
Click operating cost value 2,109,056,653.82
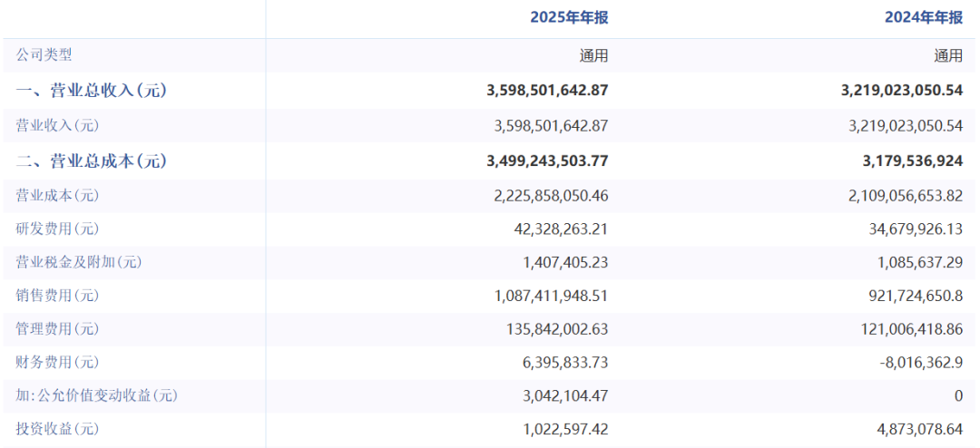point(906,196)
